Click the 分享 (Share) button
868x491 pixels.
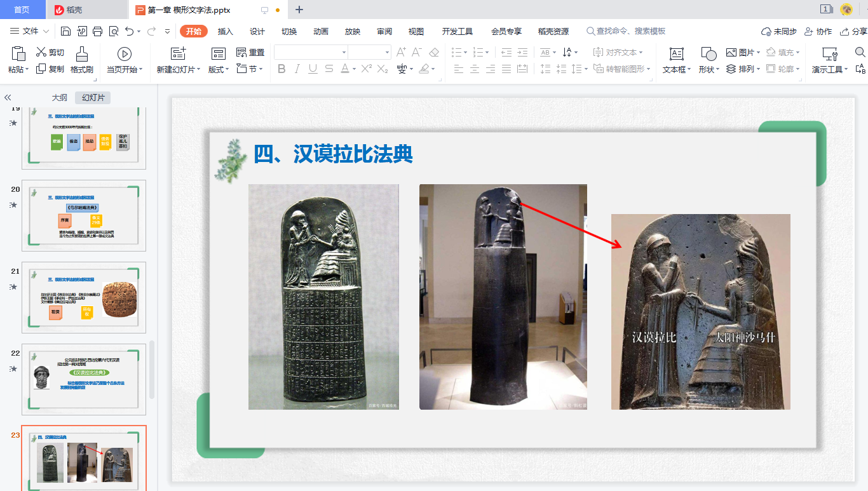coord(853,31)
